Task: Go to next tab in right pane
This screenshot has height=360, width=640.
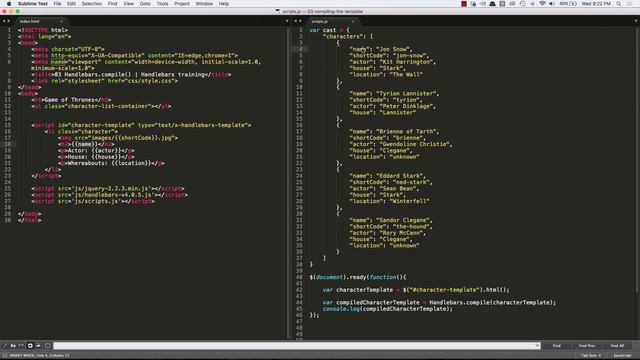Action: 300,21
